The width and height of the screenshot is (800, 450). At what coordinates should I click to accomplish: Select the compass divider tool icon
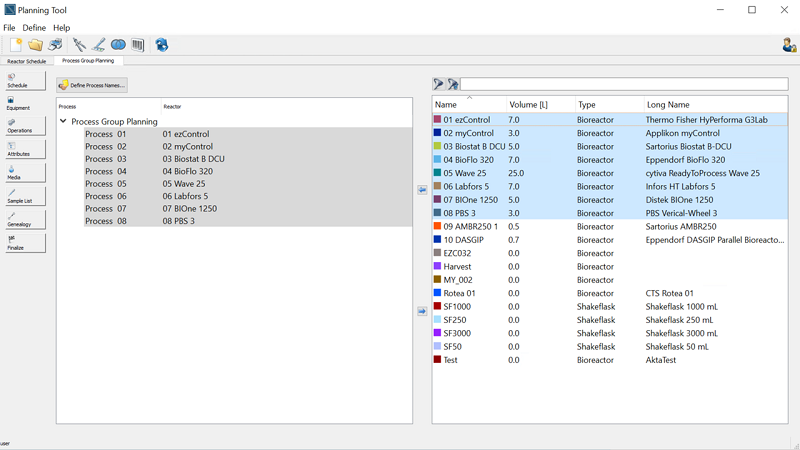[79, 45]
